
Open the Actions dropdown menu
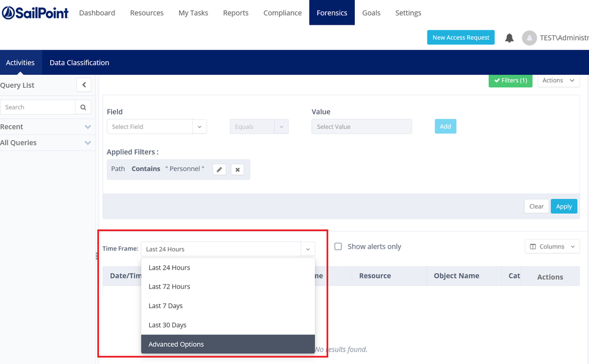point(558,81)
